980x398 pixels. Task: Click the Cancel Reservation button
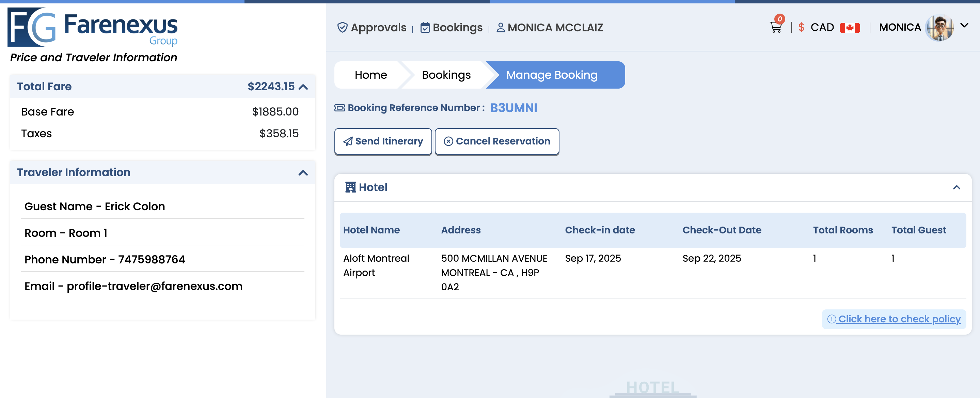point(497,141)
